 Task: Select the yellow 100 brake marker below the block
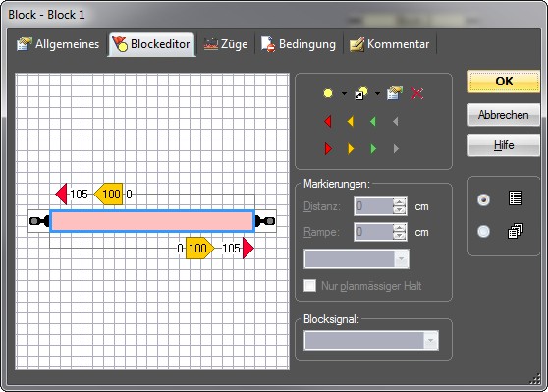click(199, 248)
